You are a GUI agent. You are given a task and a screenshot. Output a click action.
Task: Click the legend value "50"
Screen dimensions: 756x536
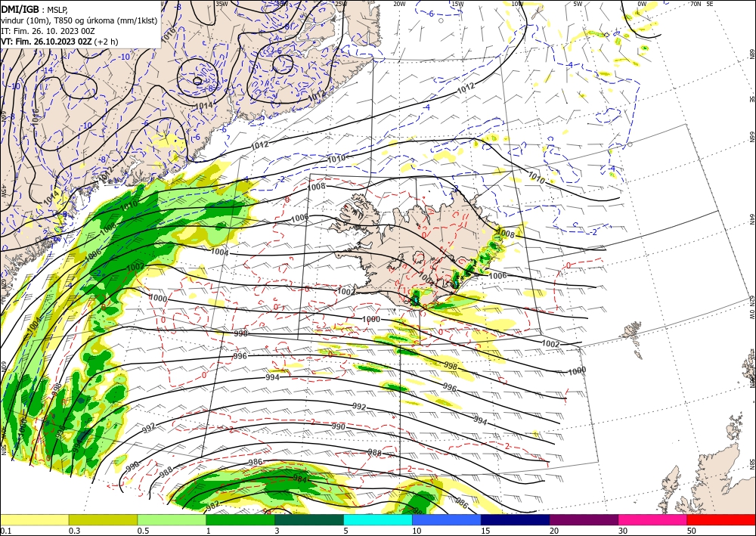tap(692, 531)
